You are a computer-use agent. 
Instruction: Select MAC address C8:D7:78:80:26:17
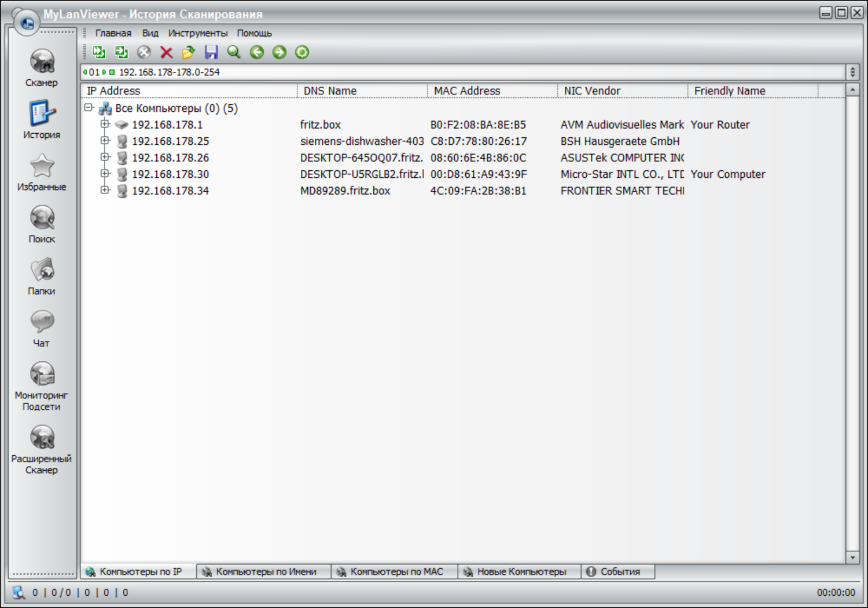(x=479, y=141)
